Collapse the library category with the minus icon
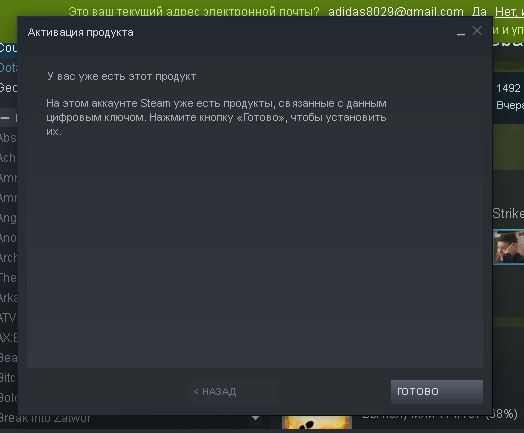Image resolution: width=524 pixels, height=433 pixels. pyautogui.click(x=5, y=118)
